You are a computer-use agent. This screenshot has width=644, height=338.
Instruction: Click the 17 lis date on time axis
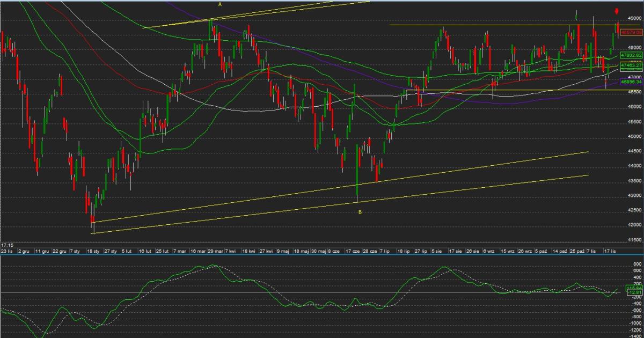pos(610,251)
